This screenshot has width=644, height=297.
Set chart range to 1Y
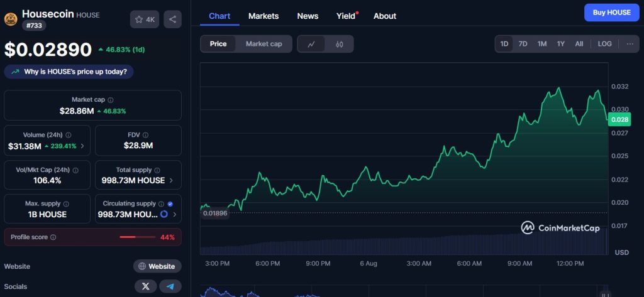click(x=560, y=44)
